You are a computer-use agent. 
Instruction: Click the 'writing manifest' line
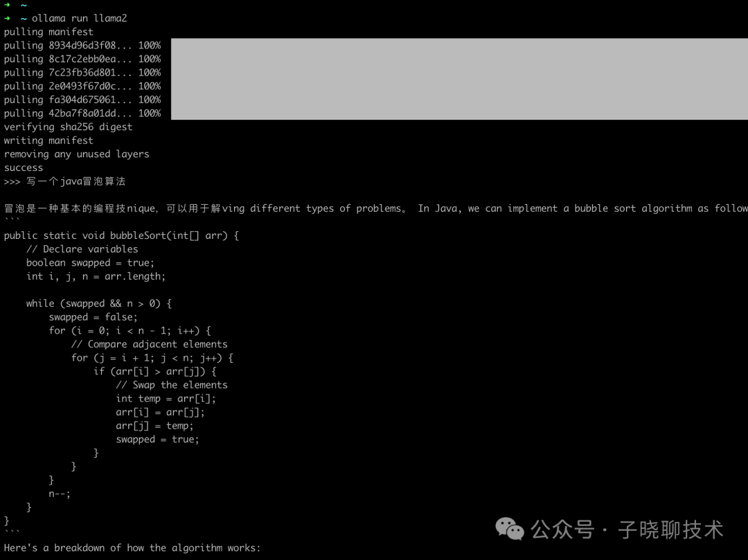click(48, 141)
